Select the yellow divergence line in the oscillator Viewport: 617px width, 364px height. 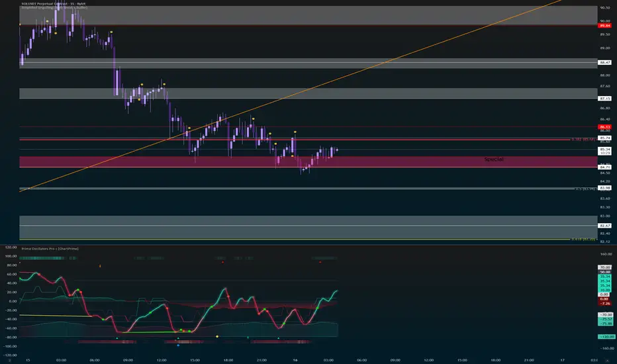[x=56, y=316]
